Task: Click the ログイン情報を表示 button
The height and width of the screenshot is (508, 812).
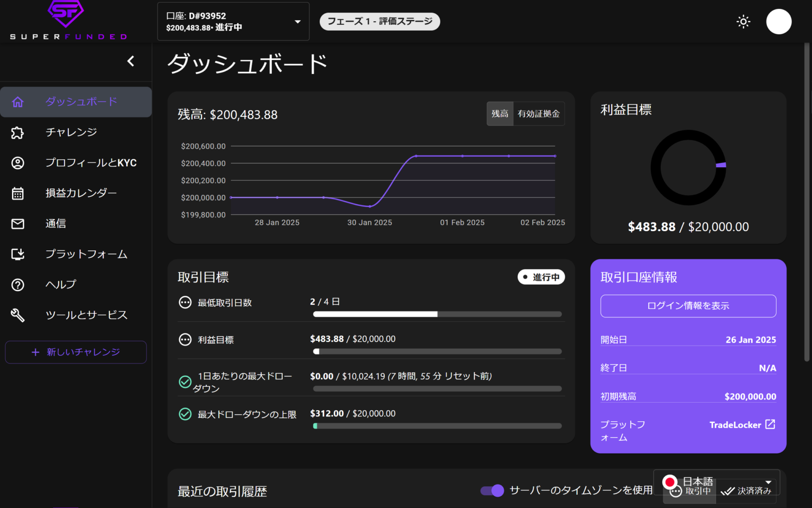Action: tap(688, 306)
